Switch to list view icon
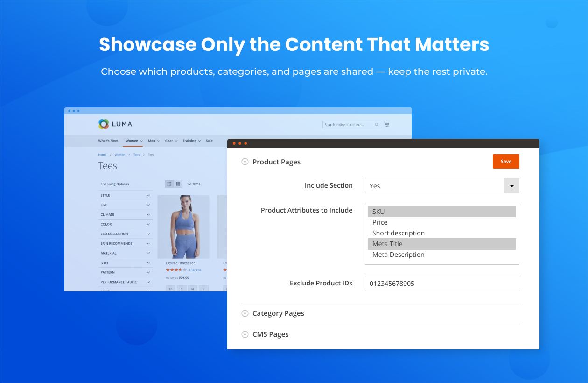 click(178, 184)
